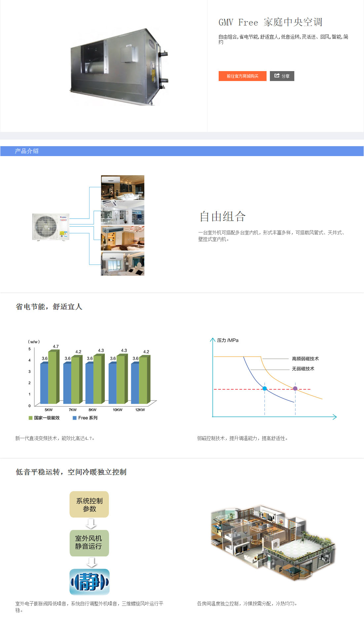The width and height of the screenshot is (364, 630).
Task: Click the 4.7 green bar for 5KW
Action: click(x=53, y=377)
